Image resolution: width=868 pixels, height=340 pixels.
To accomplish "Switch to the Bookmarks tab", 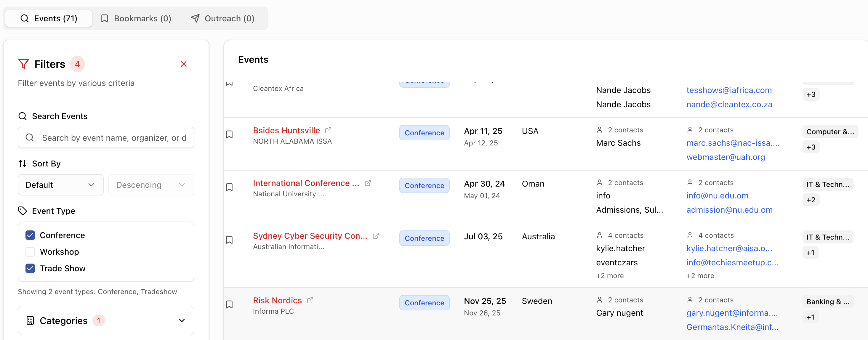I will click(x=136, y=18).
